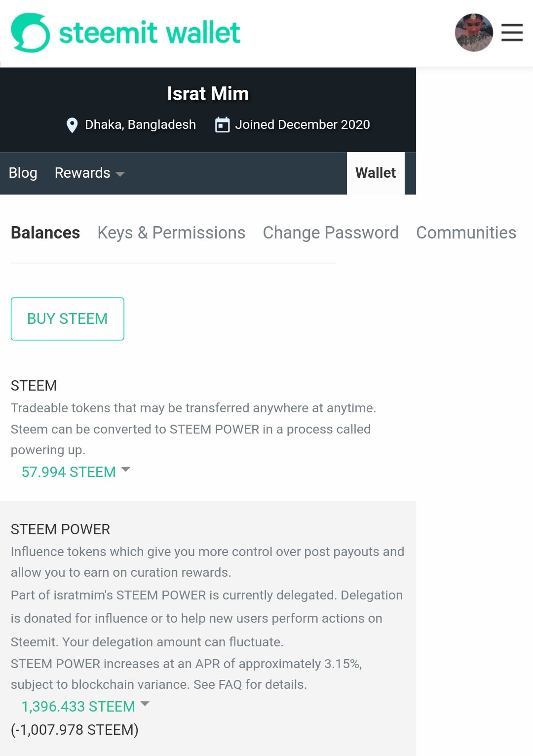Image resolution: width=533 pixels, height=756 pixels.
Task: Click the Rewards caret arrow
Action: click(x=120, y=174)
